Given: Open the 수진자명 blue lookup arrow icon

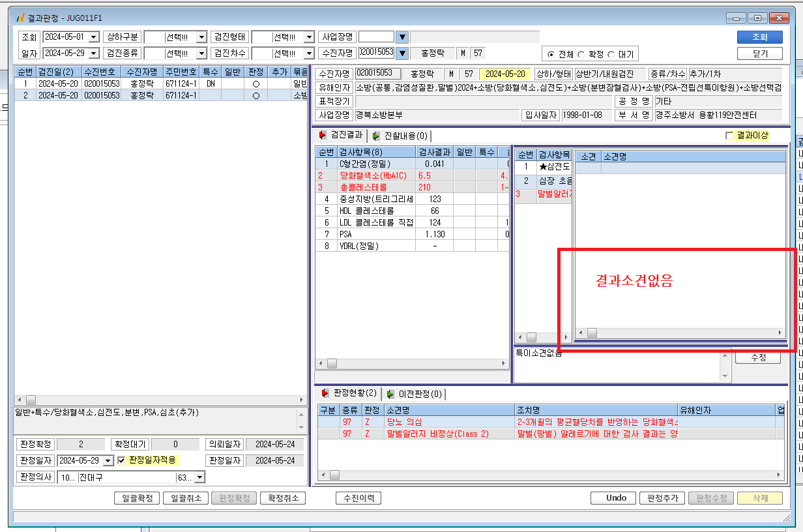Looking at the screenshot, I should pyautogui.click(x=402, y=53).
